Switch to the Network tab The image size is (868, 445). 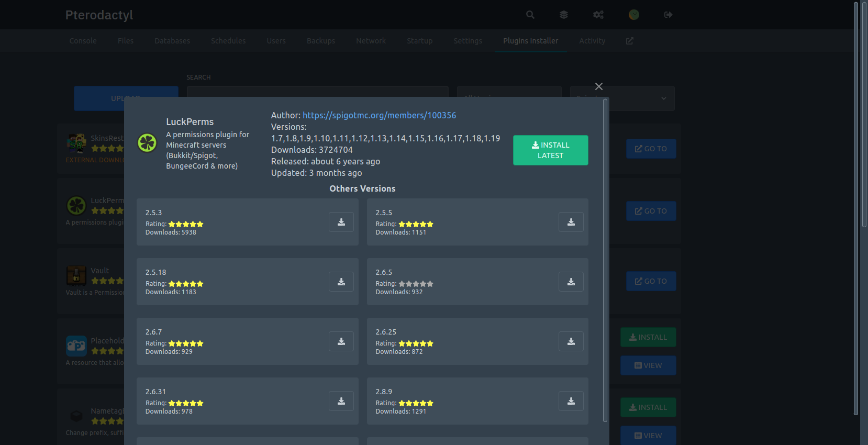371,41
